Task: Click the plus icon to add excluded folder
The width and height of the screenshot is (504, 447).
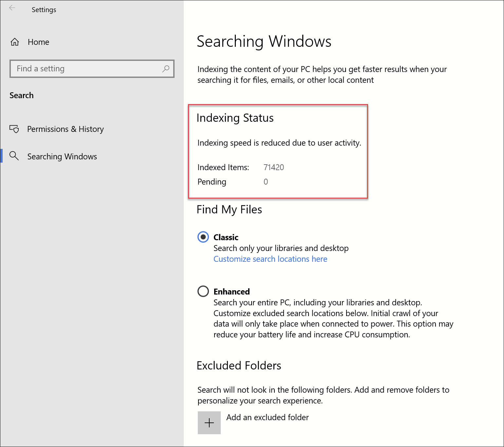Action: [209, 422]
